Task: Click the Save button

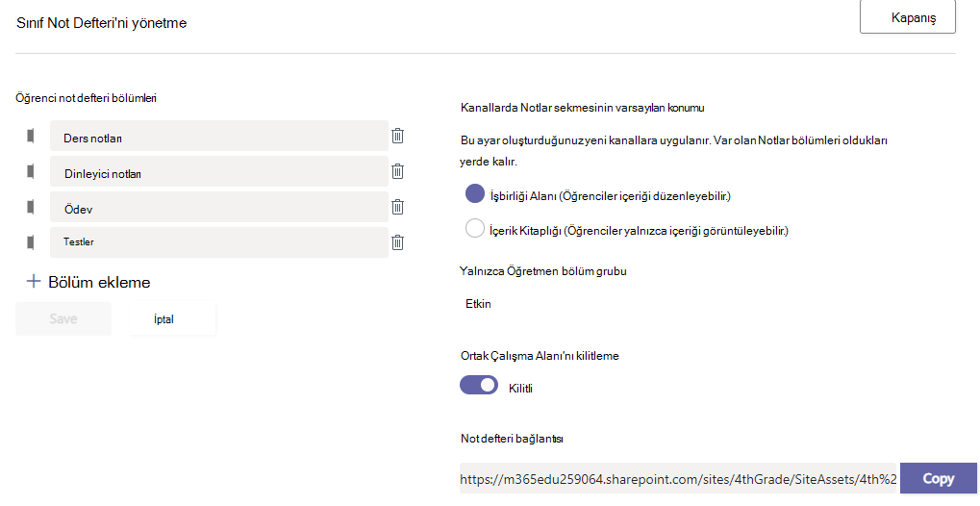Action: pos(63,319)
